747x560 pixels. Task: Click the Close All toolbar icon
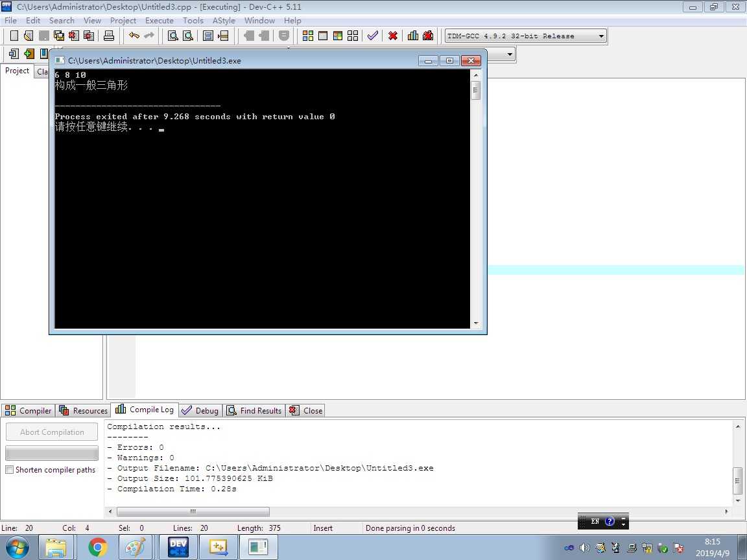[89, 36]
